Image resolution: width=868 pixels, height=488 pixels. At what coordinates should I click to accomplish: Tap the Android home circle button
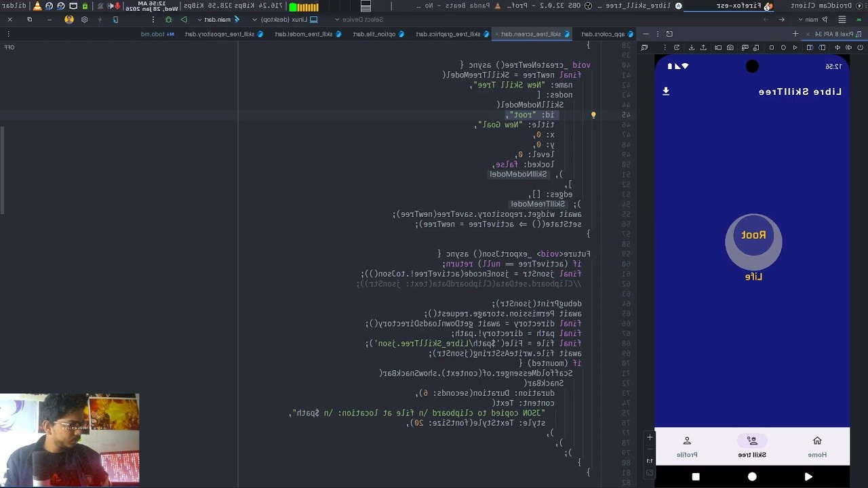pos(752,476)
